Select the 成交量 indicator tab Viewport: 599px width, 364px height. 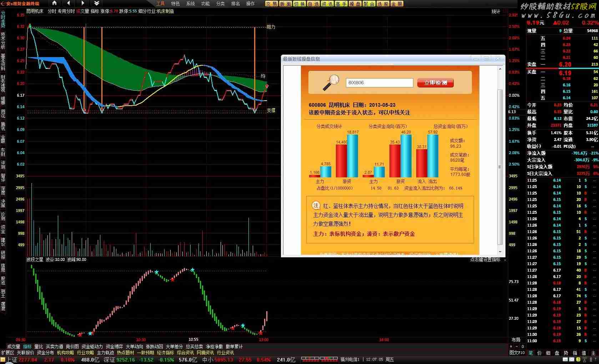click(14, 347)
